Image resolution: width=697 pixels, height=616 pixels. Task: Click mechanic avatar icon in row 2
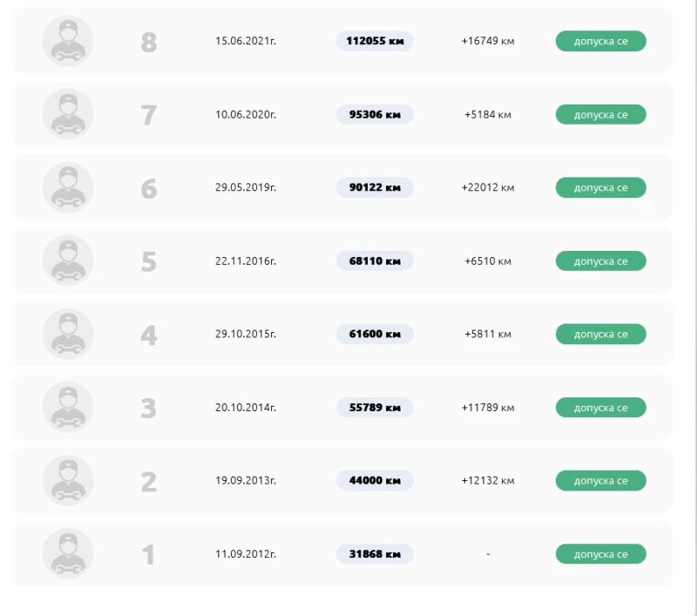click(x=68, y=480)
